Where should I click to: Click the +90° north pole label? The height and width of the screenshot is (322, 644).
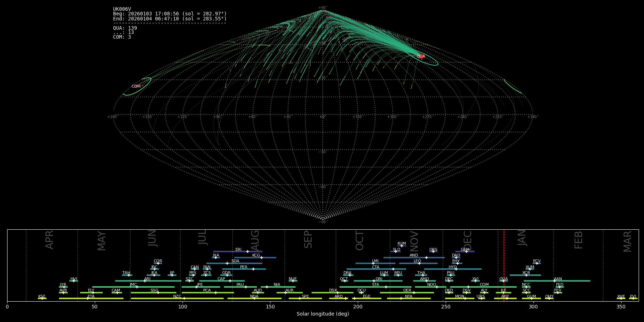pyautogui.click(x=323, y=8)
